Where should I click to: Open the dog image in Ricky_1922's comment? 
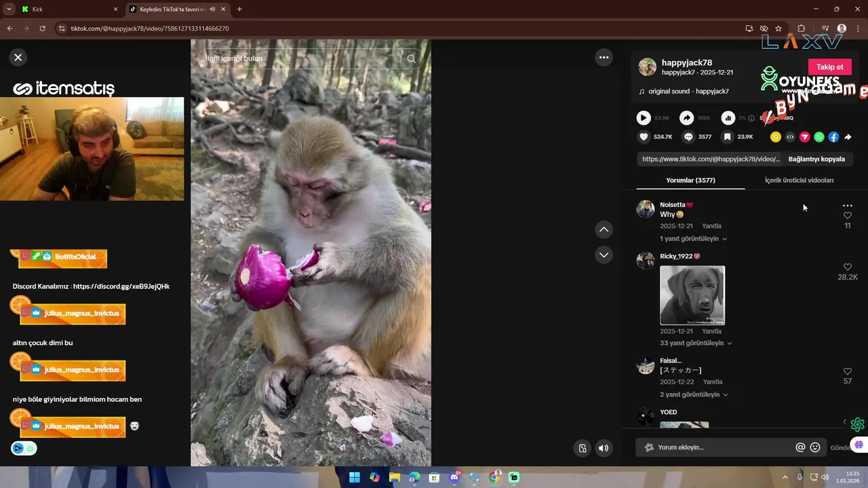click(x=692, y=296)
